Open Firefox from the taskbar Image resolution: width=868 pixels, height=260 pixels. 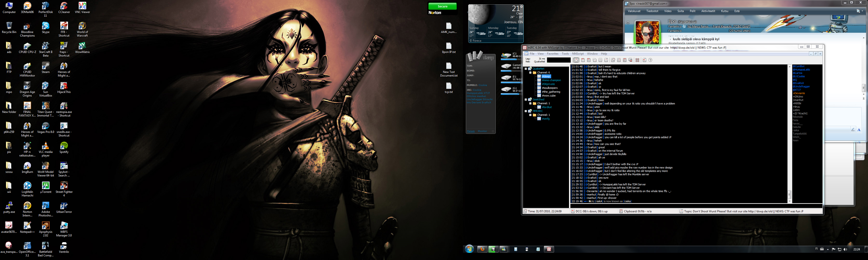[482, 249]
